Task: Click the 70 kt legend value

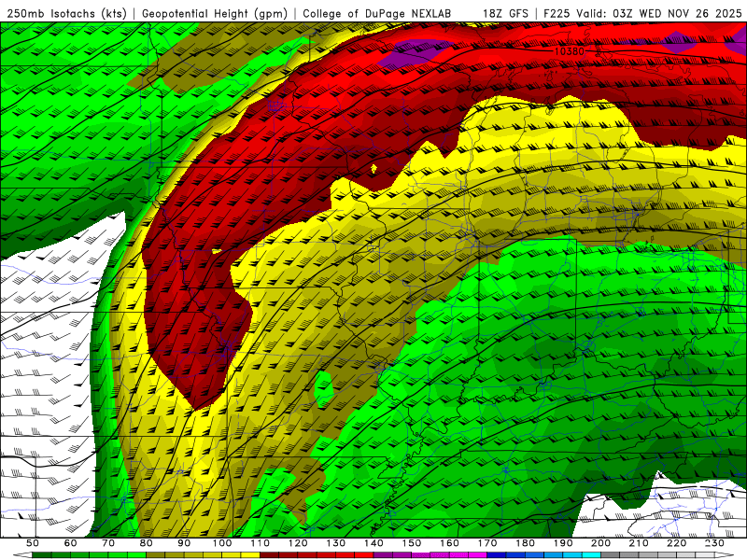Action: 108,543
